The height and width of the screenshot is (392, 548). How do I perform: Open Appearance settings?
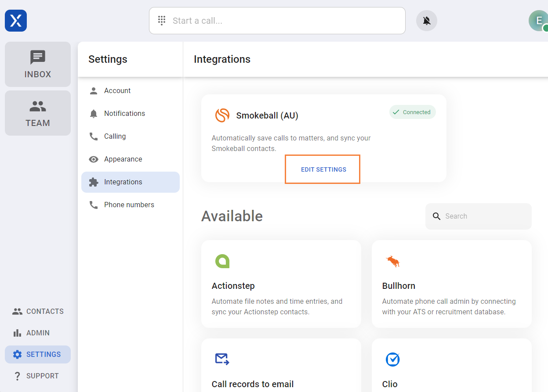131,159
